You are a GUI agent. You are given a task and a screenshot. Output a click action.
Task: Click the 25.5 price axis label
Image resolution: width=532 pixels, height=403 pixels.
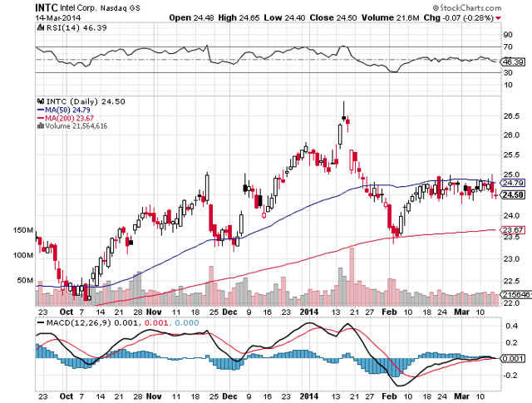point(510,155)
